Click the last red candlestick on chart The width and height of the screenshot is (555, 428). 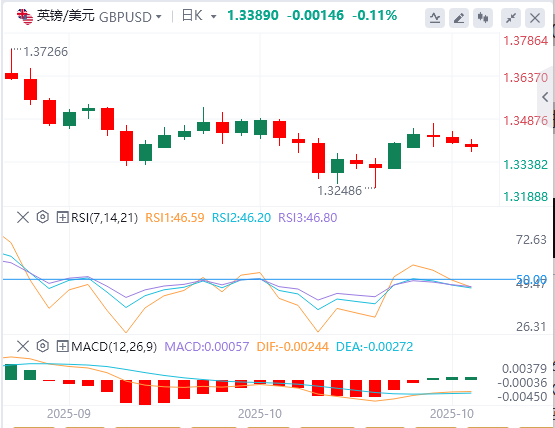[471, 145]
